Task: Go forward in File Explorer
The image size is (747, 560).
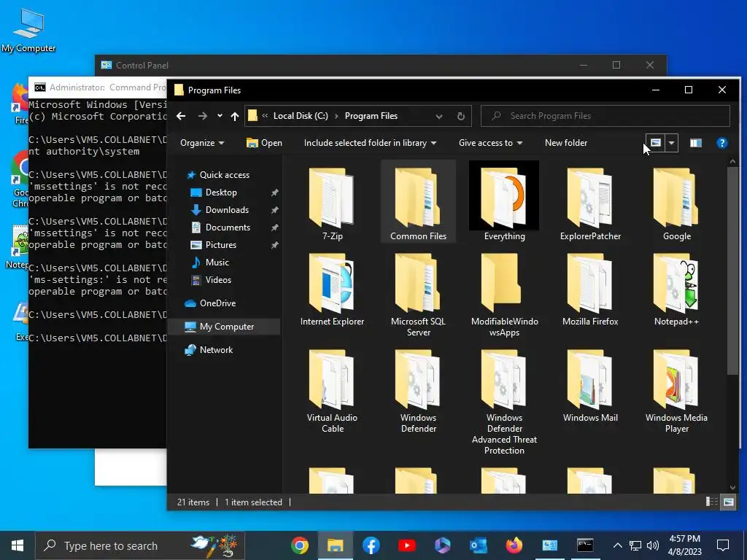Action: tap(203, 116)
